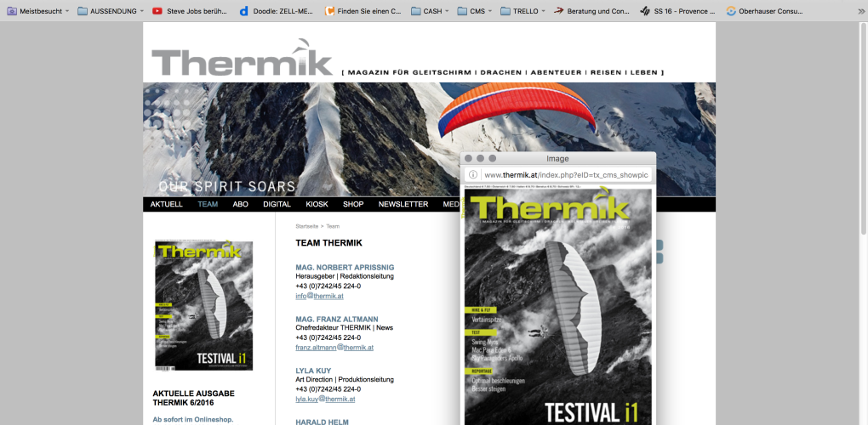Open the Meistbesucht bookmarks folder
This screenshot has width=868, height=425.
point(37,10)
